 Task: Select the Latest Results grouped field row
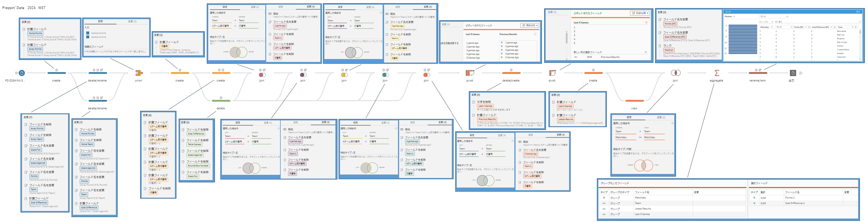pos(673,209)
